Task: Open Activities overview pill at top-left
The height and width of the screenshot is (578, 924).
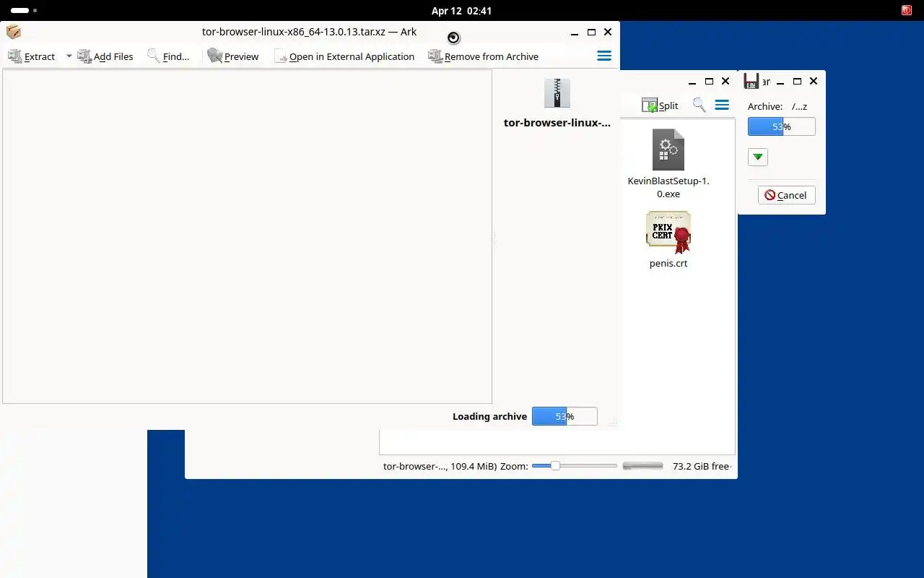Action: [x=19, y=11]
